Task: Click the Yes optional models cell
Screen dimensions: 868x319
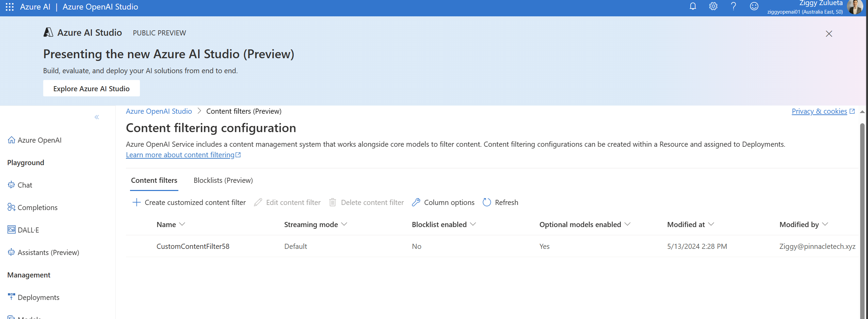Action: coord(544,246)
